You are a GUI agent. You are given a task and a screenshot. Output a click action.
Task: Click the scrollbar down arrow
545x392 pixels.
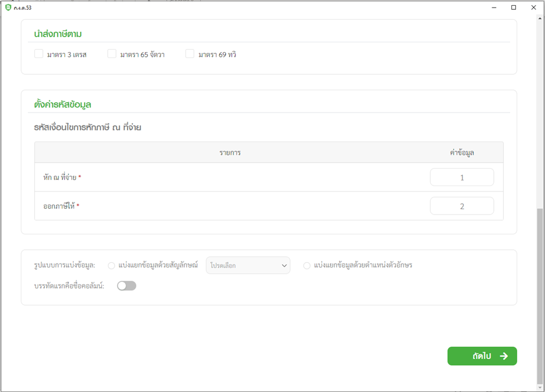click(x=540, y=387)
